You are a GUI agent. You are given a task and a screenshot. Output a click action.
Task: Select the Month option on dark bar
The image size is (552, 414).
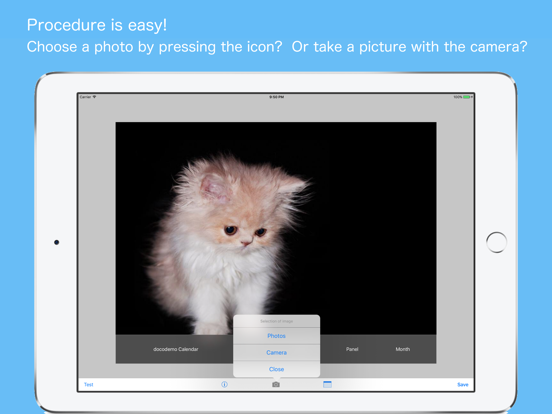click(402, 349)
